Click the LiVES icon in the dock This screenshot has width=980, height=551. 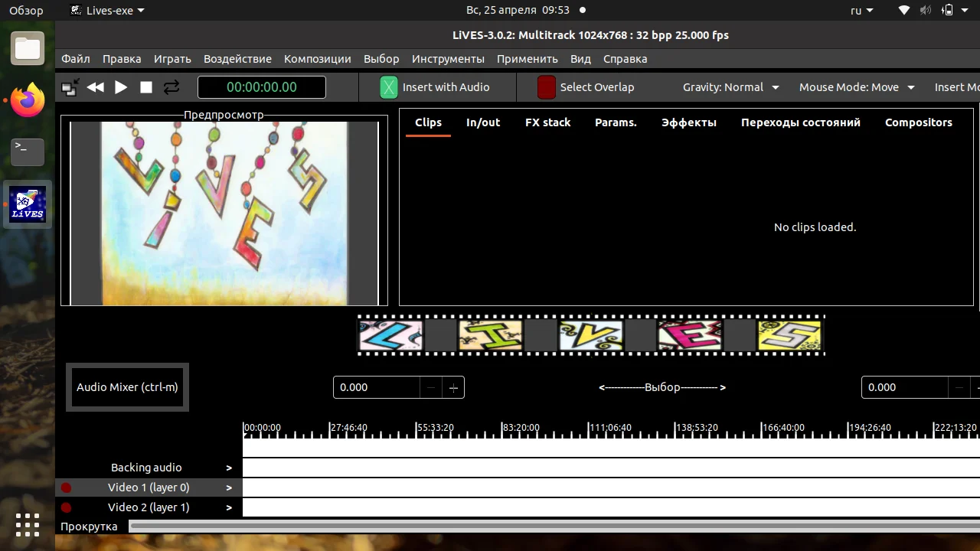(28, 204)
